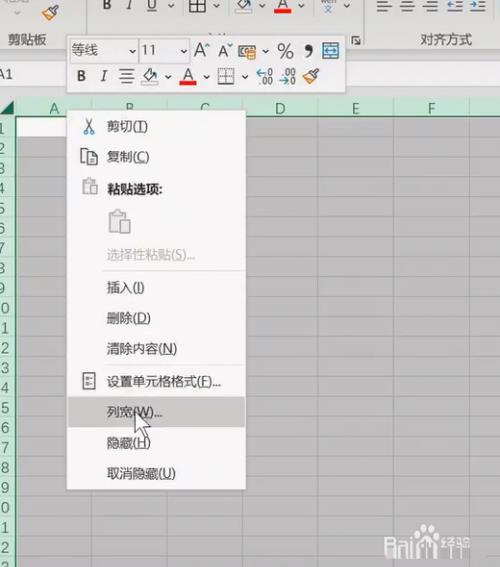Screen dimensions: 500x567
Task: Increase indent in ribbon
Action: pos(478,6)
